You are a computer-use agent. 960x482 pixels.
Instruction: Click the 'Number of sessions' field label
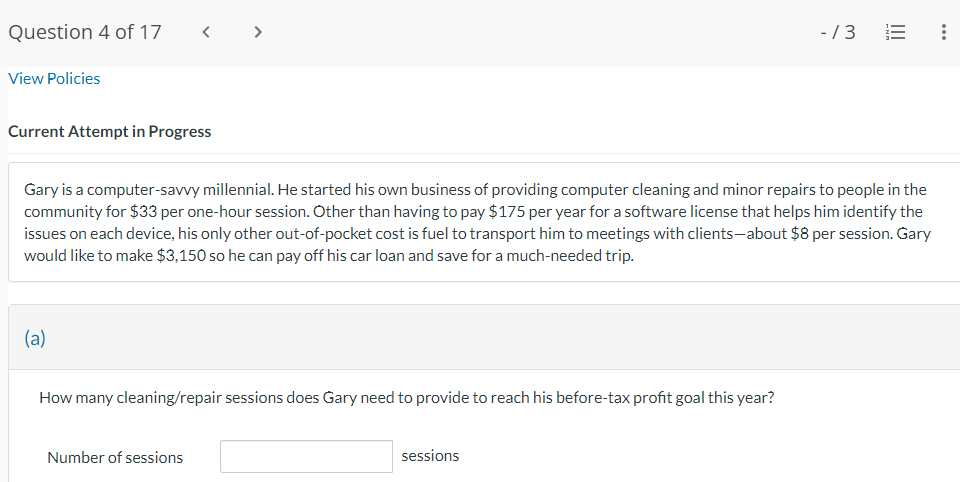[x=115, y=457]
